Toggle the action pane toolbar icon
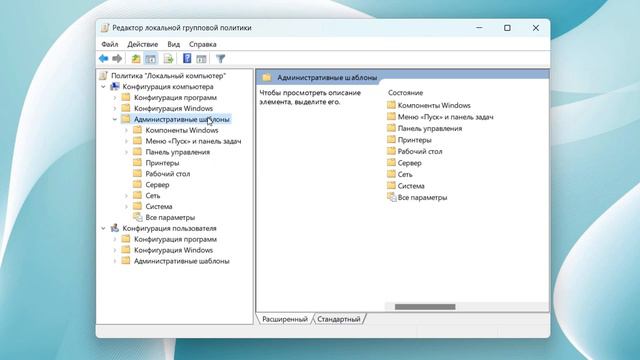This screenshot has height=360, width=640. pyautogui.click(x=201, y=59)
